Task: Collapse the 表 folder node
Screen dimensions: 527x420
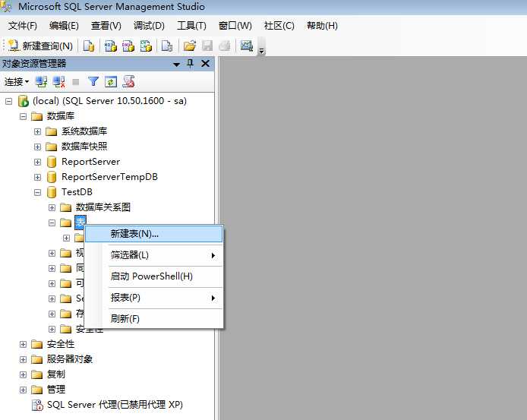Action: (x=52, y=223)
